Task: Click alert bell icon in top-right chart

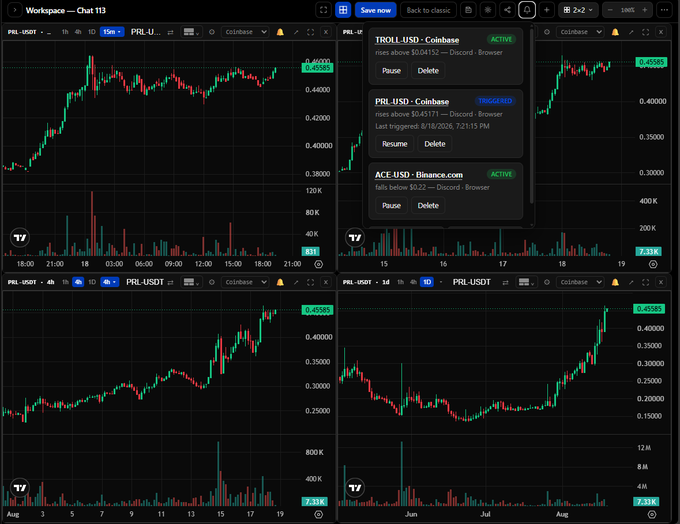Action: tap(615, 32)
